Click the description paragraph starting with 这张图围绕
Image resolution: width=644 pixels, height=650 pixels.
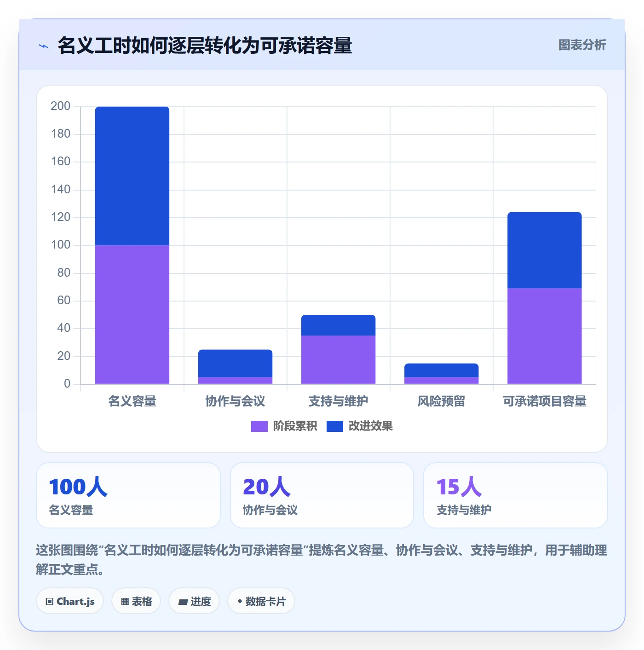[x=322, y=560]
